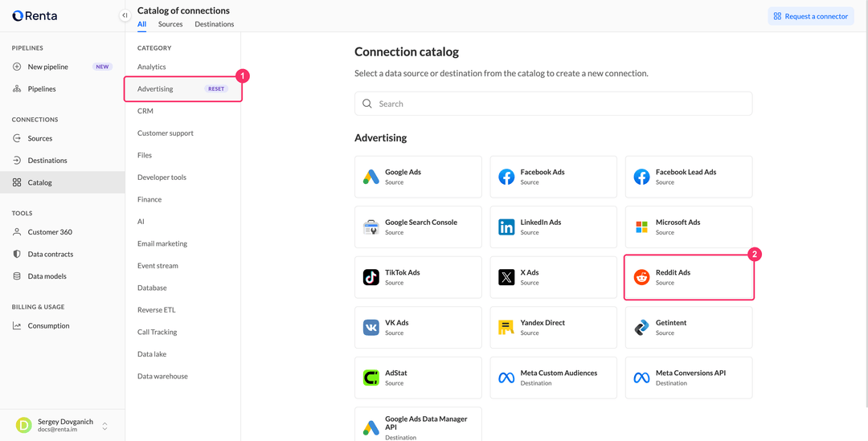Select the TikTok Ads logo card
The width and height of the screenshot is (868, 441).
371,277
